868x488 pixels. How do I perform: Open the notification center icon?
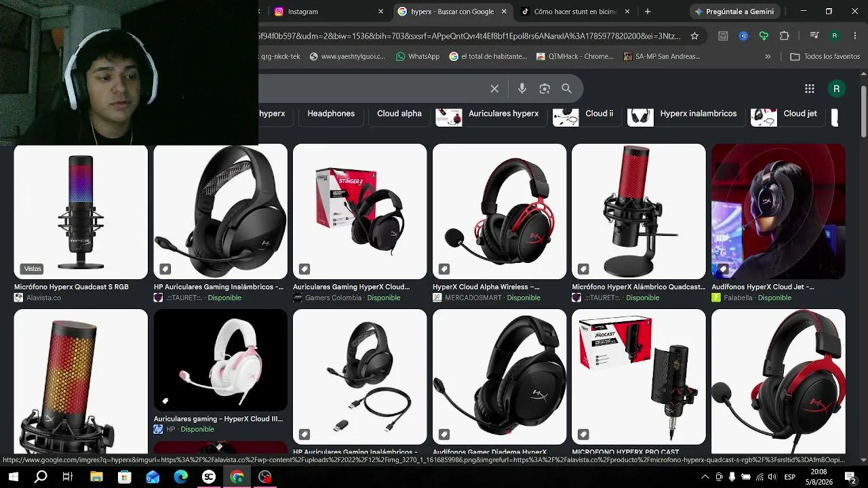click(x=851, y=477)
